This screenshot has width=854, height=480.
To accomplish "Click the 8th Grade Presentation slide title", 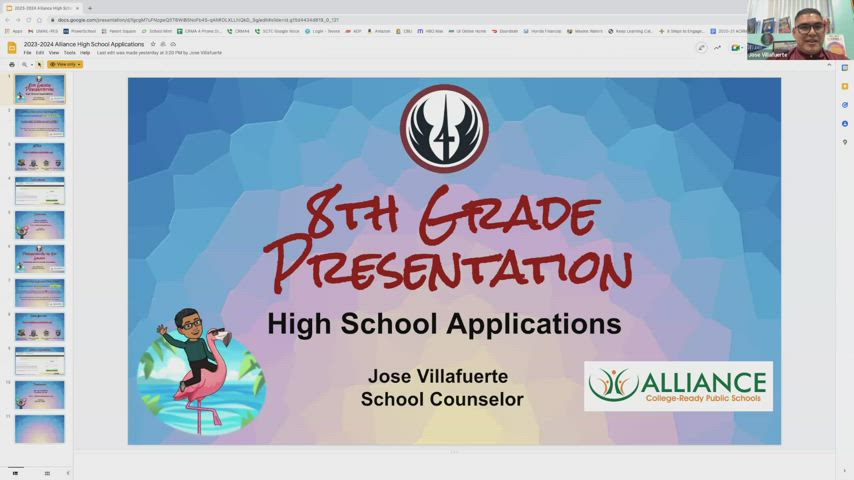I will (x=447, y=238).
